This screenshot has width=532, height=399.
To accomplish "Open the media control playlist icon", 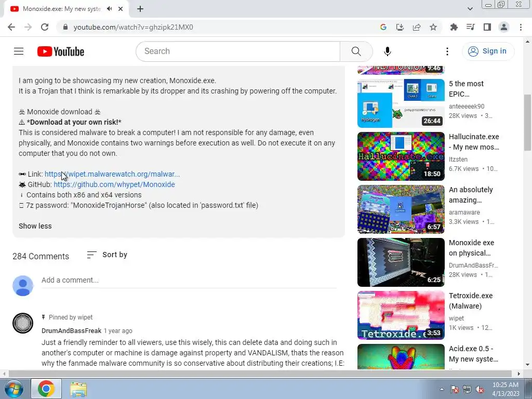I will point(471,27).
